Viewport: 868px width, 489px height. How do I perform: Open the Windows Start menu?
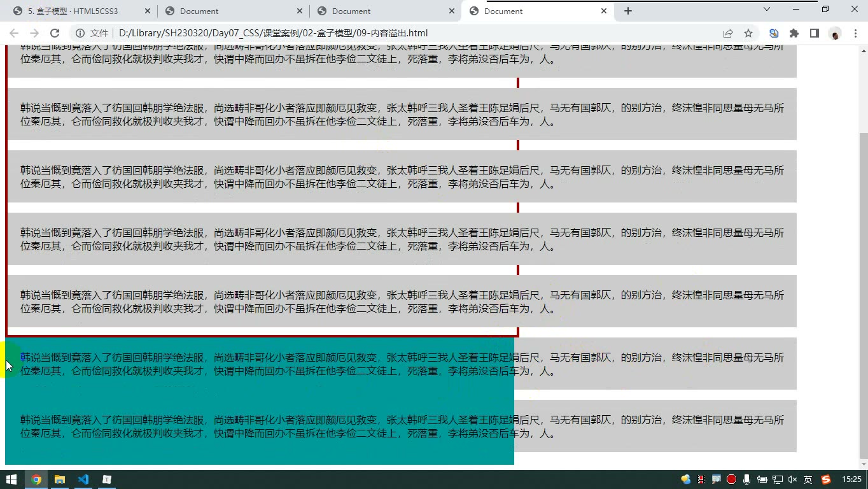[x=11, y=479]
